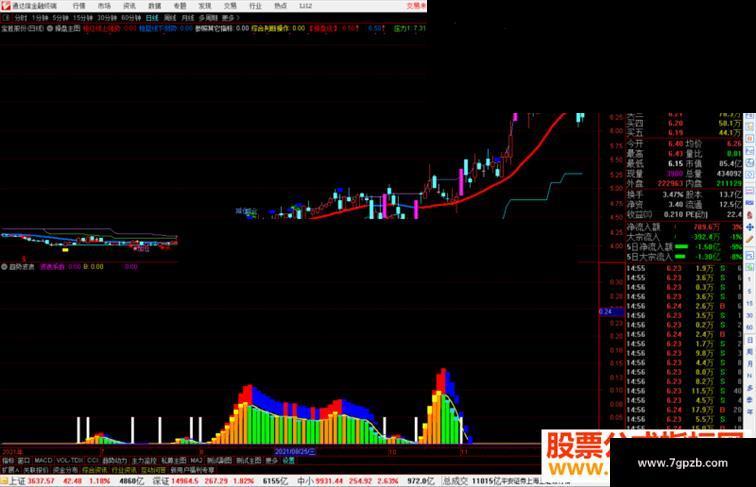This screenshot has width=756, height=487.
Task: Click the pencil drawing tool icon in sidebar
Action: [x=750, y=240]
